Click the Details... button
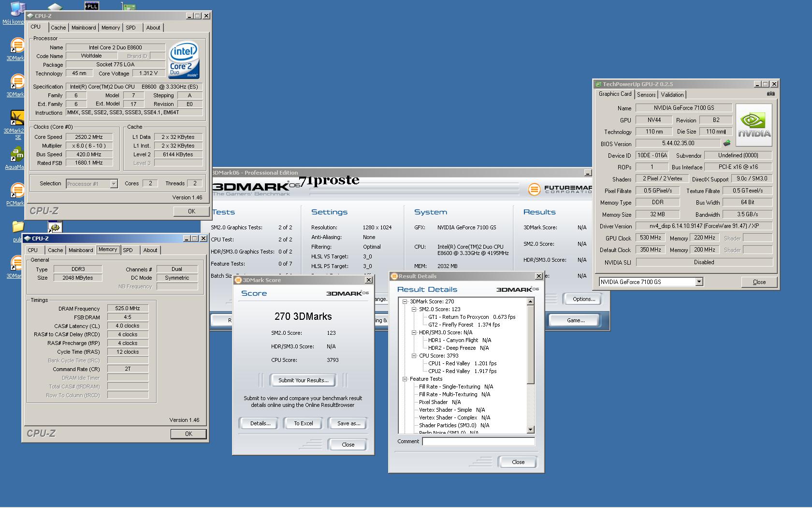The height and width of the screenshot is (508, 812). [x=260, y=423]
